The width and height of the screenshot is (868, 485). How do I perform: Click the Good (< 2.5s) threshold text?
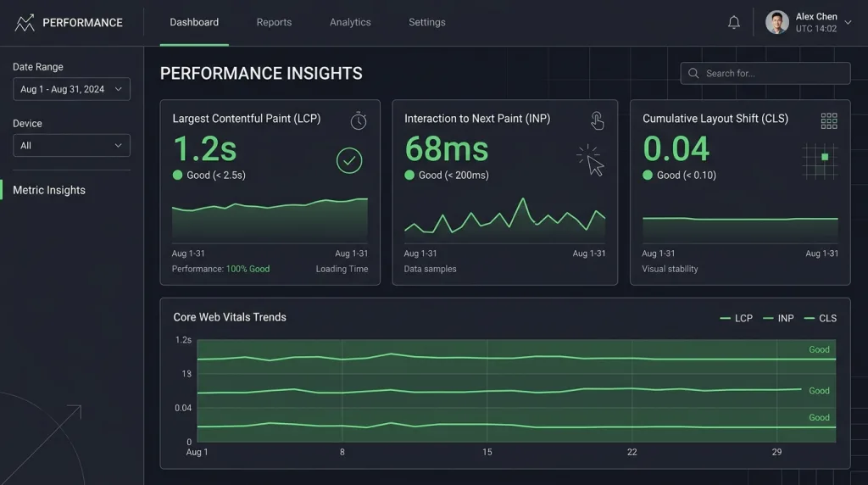point(216,175)
